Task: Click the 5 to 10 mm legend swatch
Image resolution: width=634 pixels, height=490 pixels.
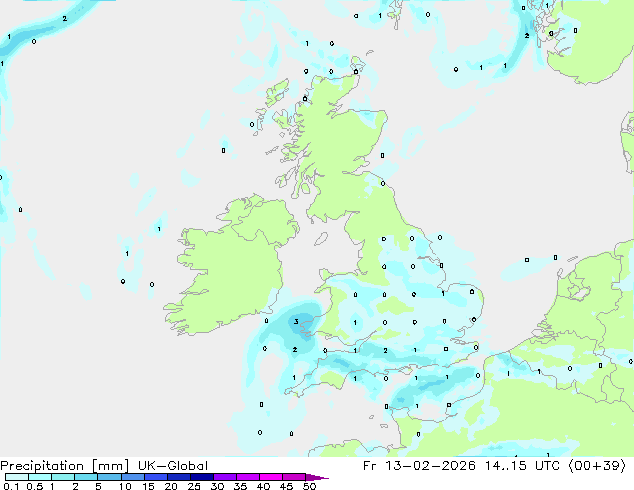Action: click(x=109, y=477)
